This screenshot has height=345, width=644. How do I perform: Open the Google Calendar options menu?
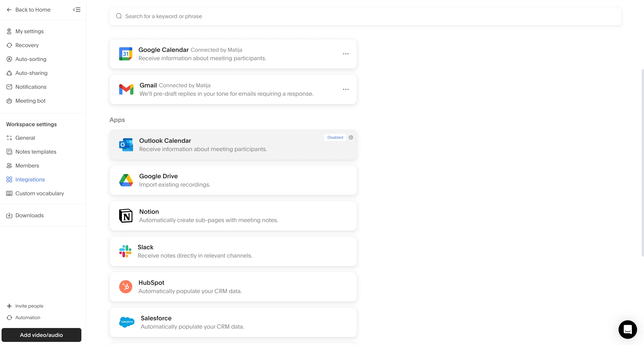tap(346, 54)
